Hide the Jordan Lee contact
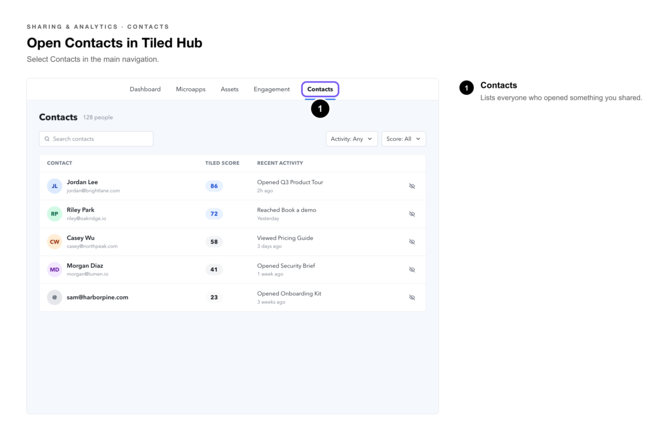The width and height of the screenshot is (670, 431). point(412,186)
